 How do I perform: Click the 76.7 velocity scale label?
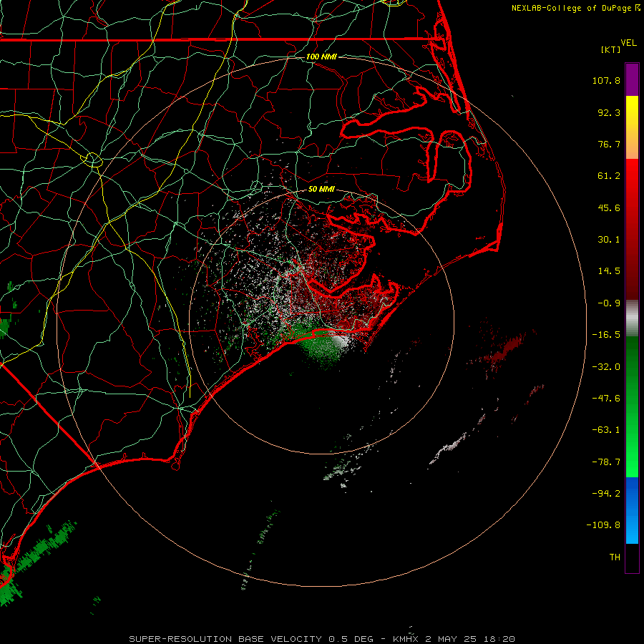click(609, 144)
